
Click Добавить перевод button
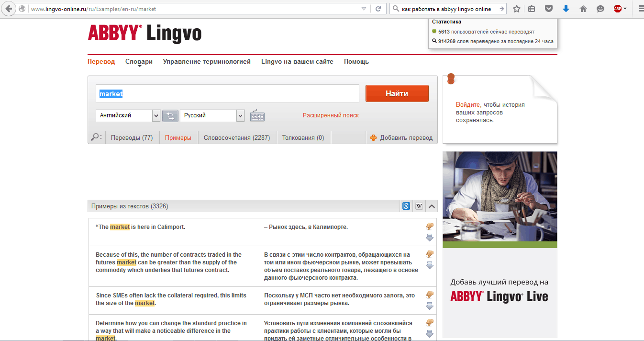[x=401, y=137]
